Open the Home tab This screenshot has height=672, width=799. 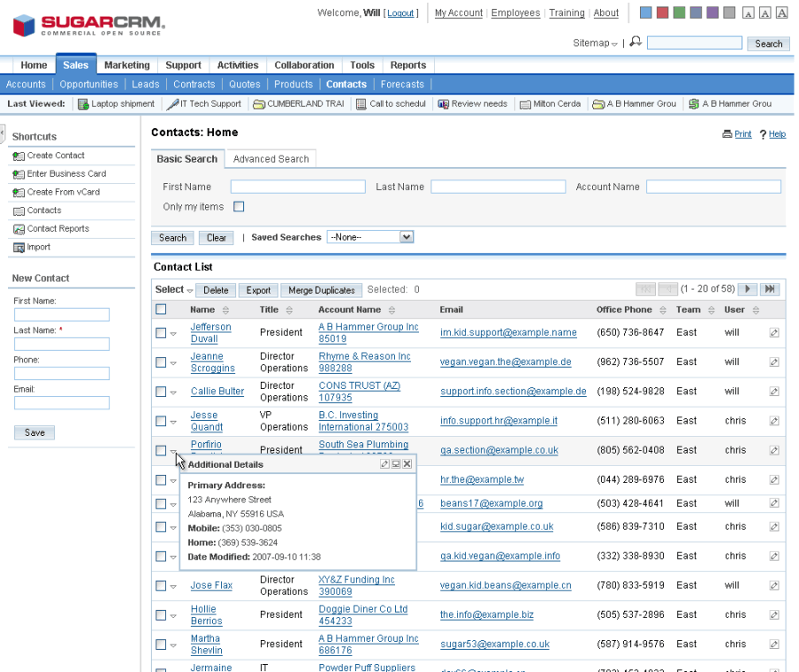tap(34, 65)
